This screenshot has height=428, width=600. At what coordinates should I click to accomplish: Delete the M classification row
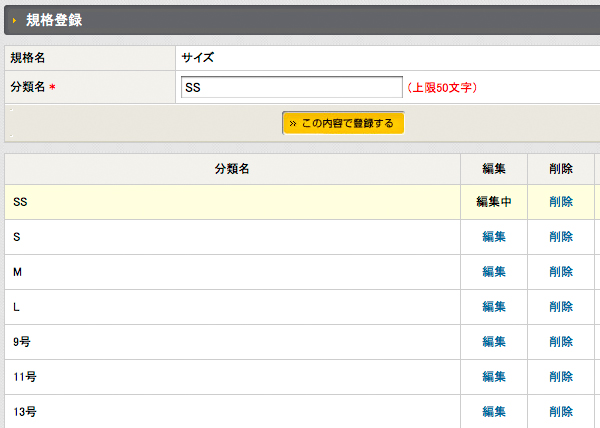click(x=561, y=272)
